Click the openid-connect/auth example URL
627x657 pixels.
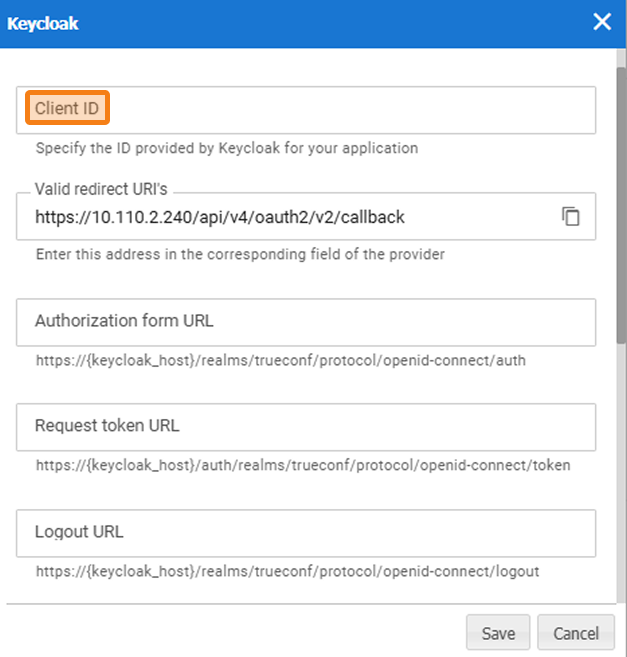(280, 360)
